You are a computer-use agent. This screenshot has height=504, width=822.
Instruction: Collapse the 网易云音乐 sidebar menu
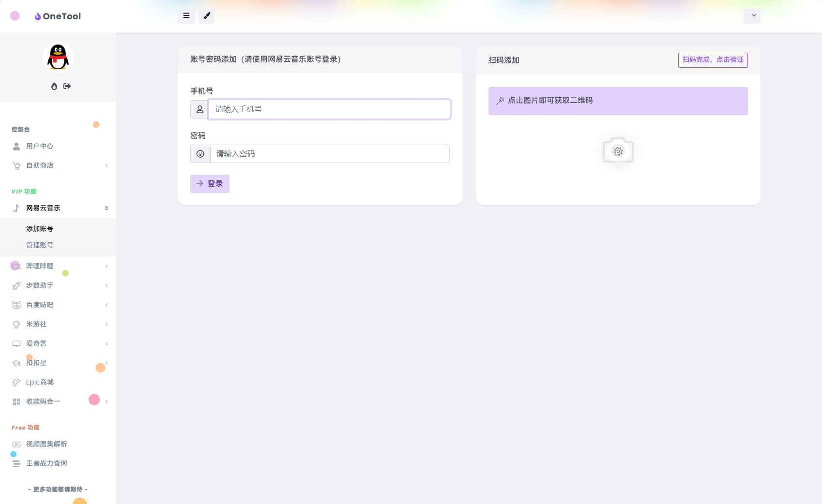pyautogui.click(x=43, y=208)
